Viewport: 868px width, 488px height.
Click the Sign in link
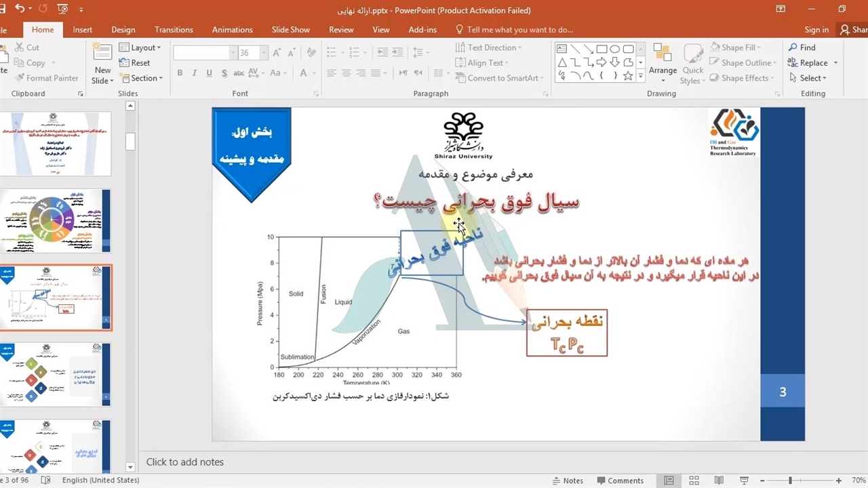click(816, 30)
